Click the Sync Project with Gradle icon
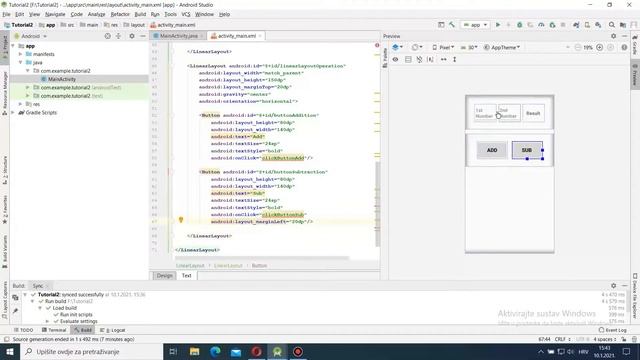 [576, 25]
